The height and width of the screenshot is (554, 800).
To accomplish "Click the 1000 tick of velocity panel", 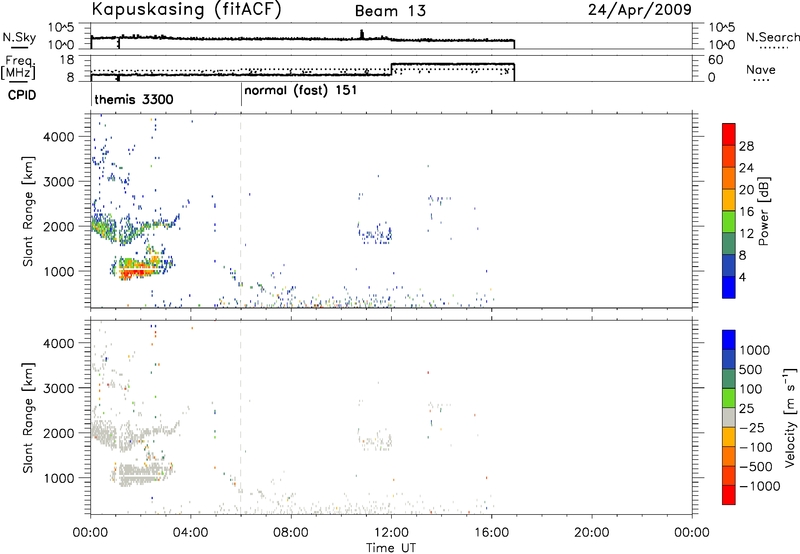I will (58, 478).
